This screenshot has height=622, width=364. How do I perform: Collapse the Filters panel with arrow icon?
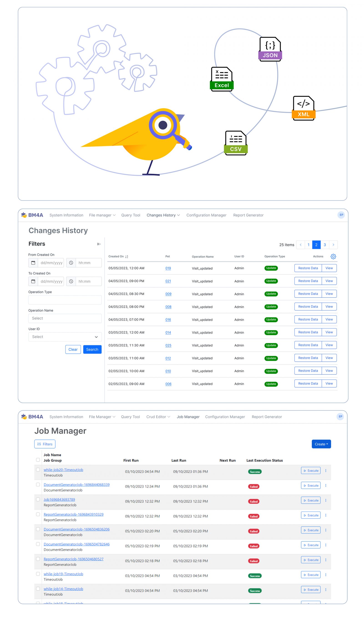tap(99, 244)
